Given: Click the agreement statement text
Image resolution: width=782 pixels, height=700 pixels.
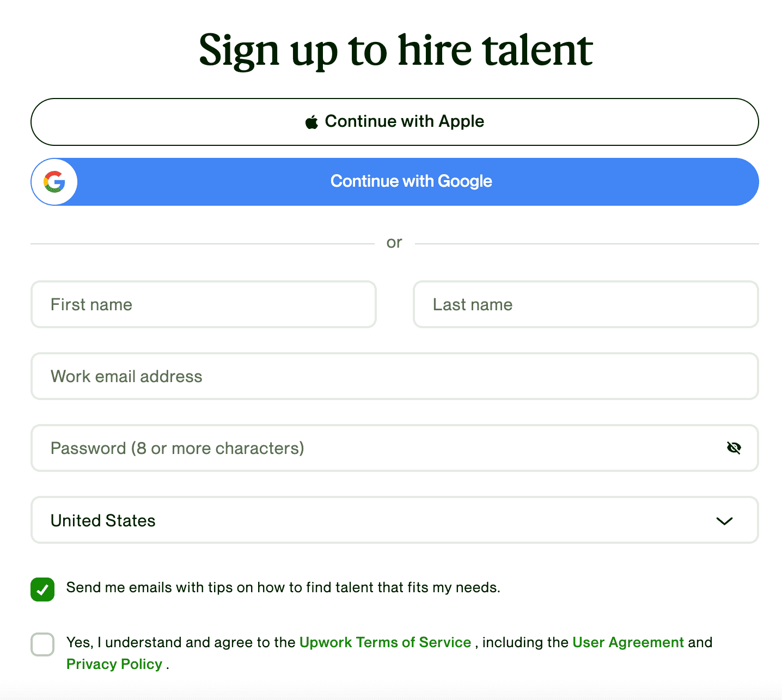Looking at the screenshot, I should 389,653.
